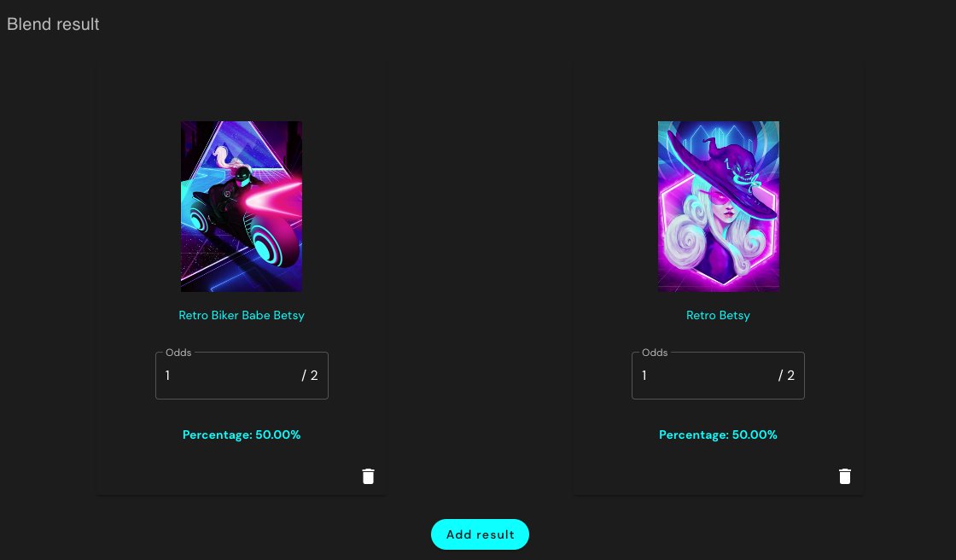Image resolution: width=956 pixels, height=560 pixels.
Task: Follow the Retro Betsy name link
Action: pos(718,315)
